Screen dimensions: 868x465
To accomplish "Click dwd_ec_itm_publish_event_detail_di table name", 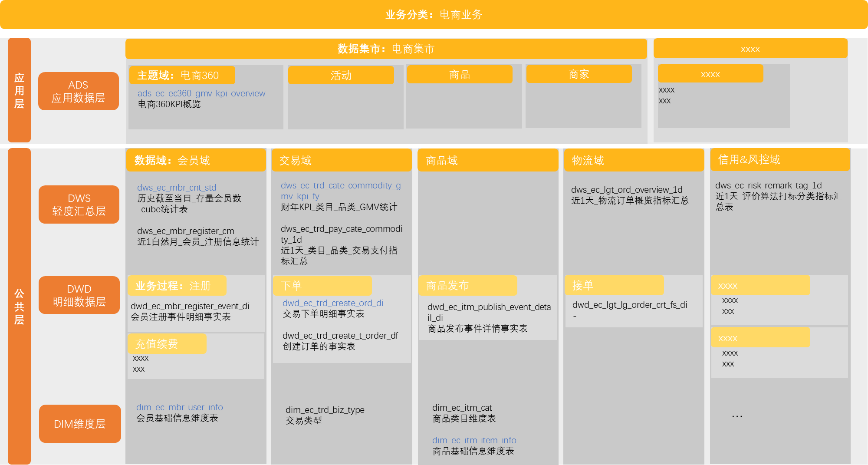I will [x=489, y=312].
